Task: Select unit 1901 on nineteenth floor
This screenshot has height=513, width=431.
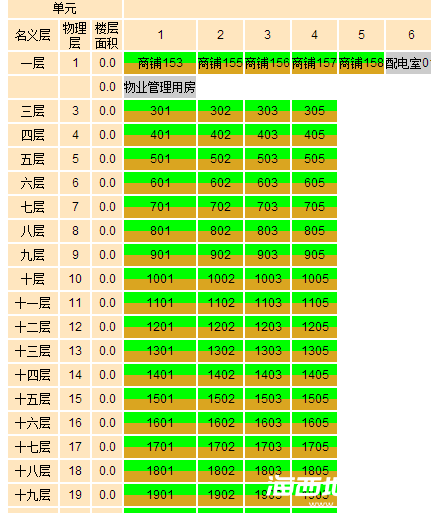Action: (160, 495)
